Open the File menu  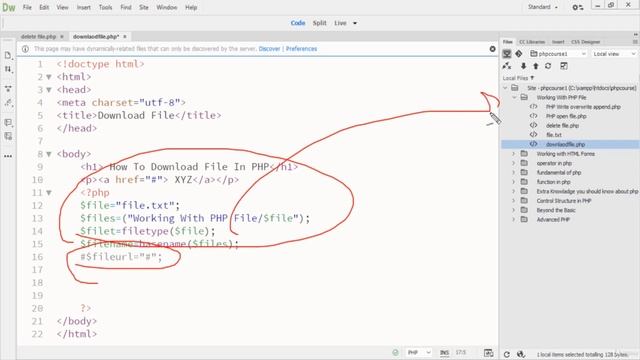coord(27,7)
